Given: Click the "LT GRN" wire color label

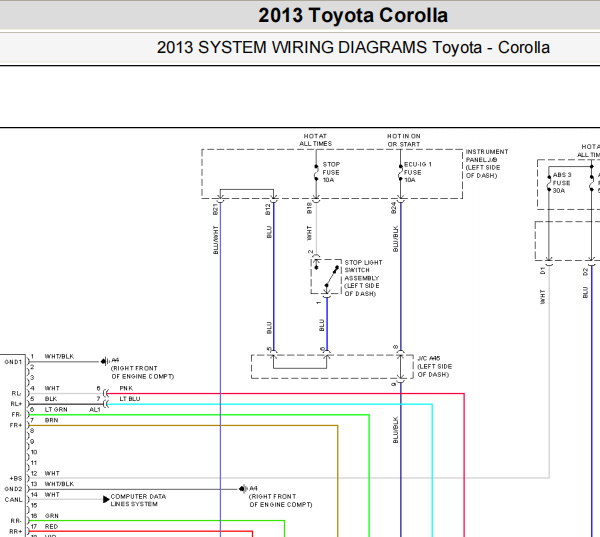Looking at the screenshot, I should coord(56,410).
